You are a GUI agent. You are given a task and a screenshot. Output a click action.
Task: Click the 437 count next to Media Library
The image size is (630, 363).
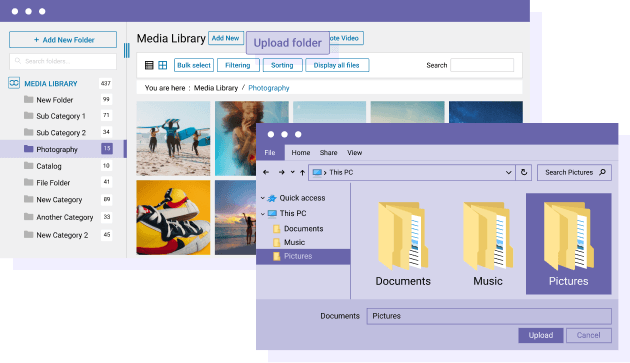pyautogui.click(x=106, y=83)
